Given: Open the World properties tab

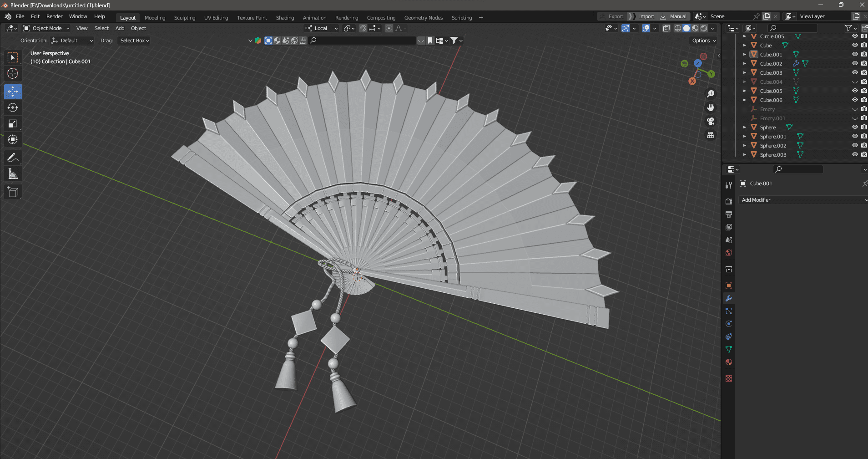Looking at the screenshot, I should 729,253.
